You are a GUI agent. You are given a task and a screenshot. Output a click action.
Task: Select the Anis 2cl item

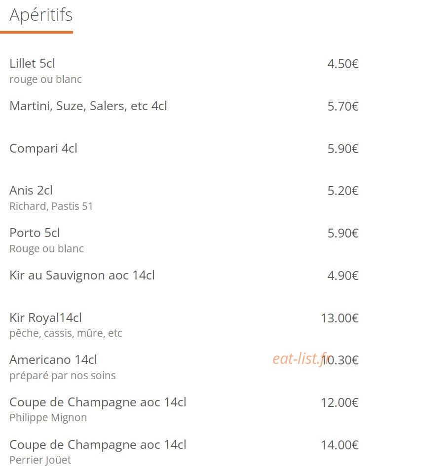coord(31,191)
